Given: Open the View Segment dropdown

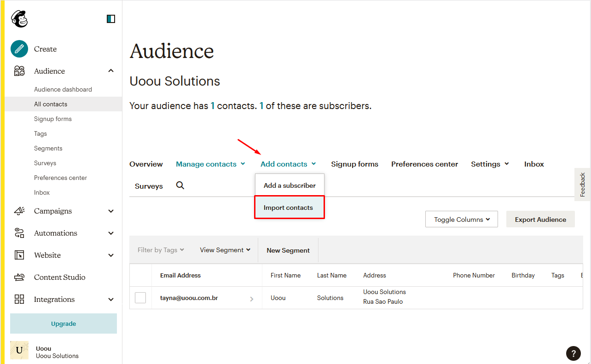Looking at the screenshot, I should click(x=225, y=250).
